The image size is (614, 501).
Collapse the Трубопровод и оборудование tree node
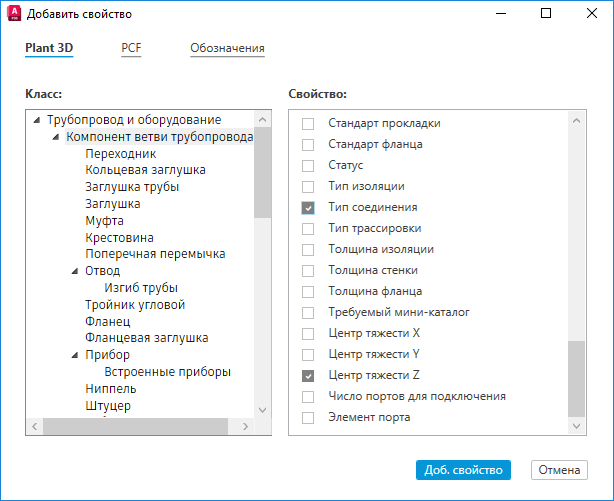click(37, 120)
